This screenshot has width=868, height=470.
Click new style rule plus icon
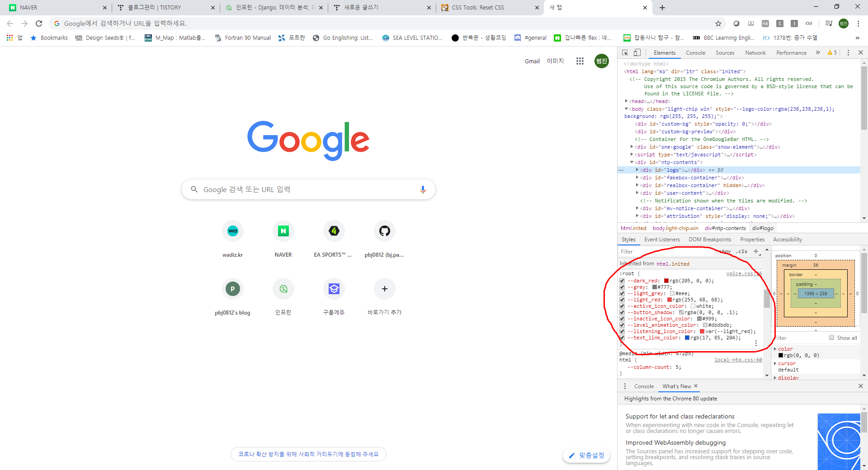(x=756, y=251)
